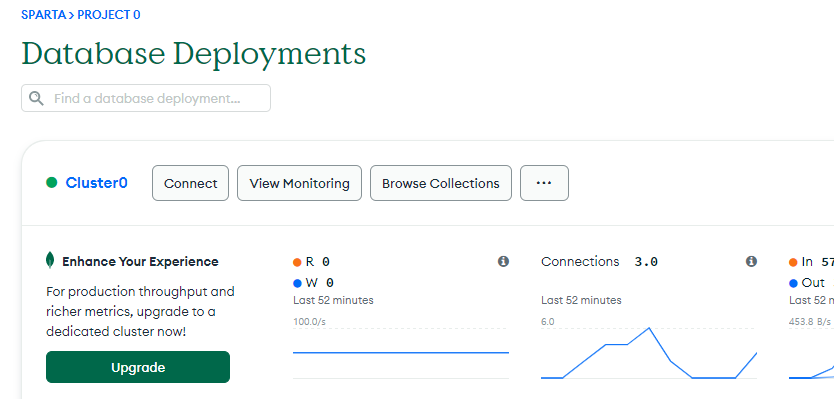Click the blue W writes legend dot
Viewport: 834px width, 399px height.
click(297, 284)
